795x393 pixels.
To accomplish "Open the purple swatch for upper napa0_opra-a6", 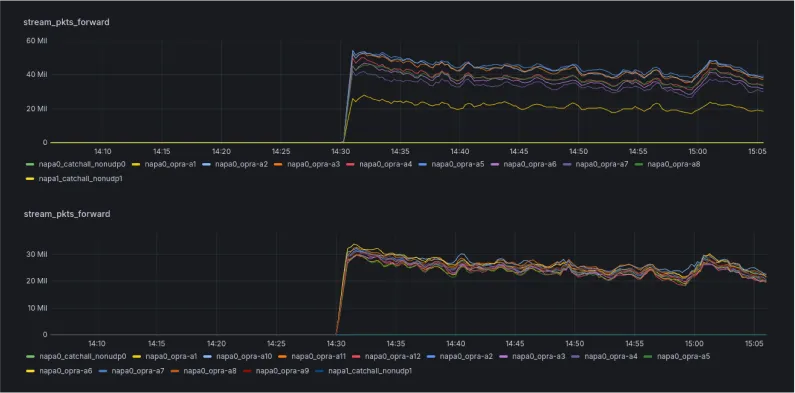I will point(495,164).
